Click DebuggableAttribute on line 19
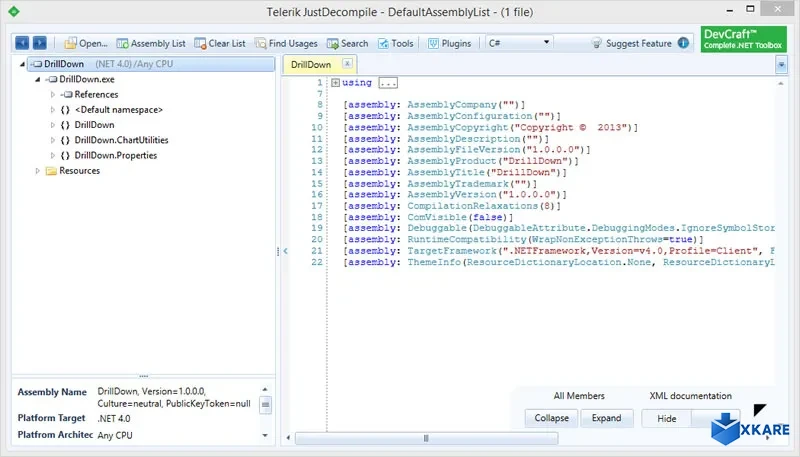The height and width of the screenshot is (457, 800). pos(529,228)
